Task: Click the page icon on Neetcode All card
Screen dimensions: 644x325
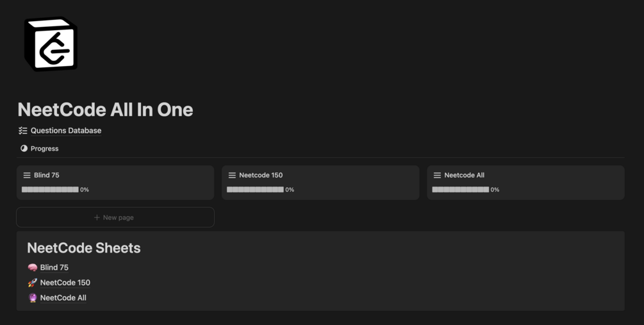Action: (x=437, y=175)
